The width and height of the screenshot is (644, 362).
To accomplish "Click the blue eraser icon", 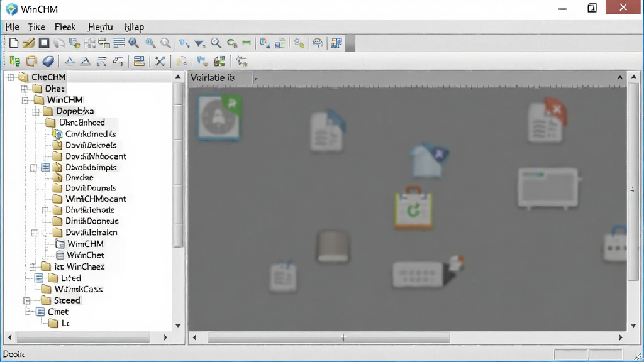I will tap(48, 61).
